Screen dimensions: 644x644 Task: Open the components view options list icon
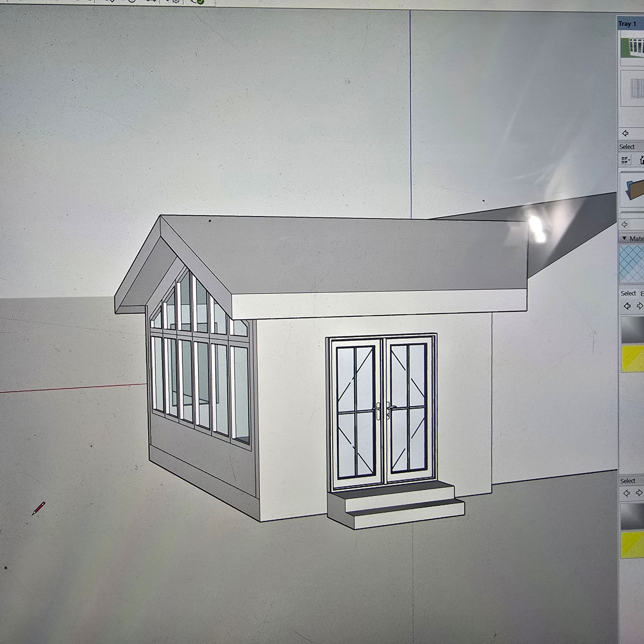pos(625,160)
